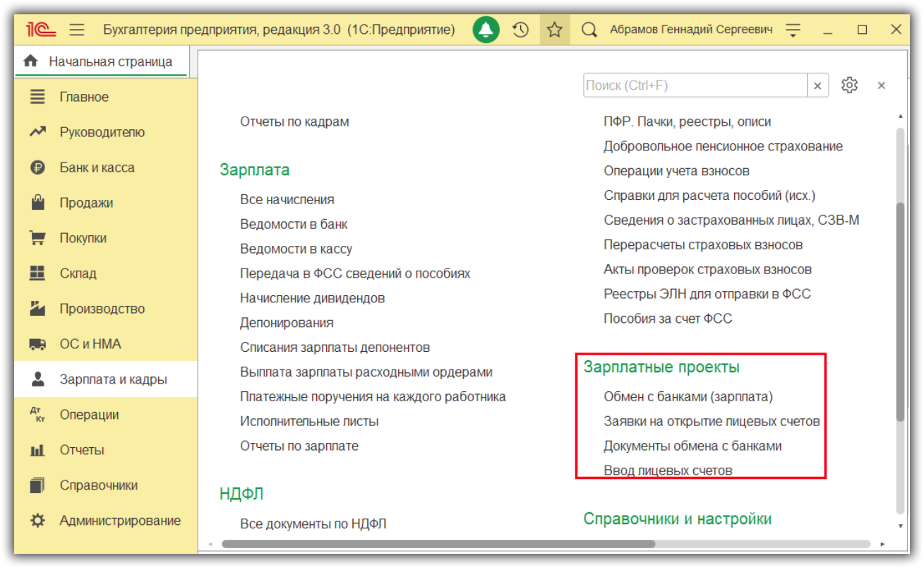Click the Зарплата group heading
The image size is (924, 568).
click(255, 170)
